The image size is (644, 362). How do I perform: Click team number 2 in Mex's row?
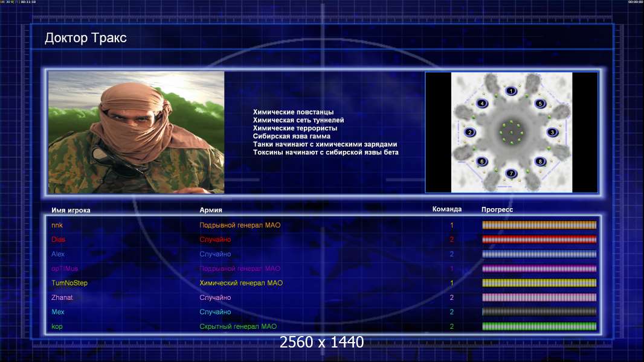pos(452,312)
